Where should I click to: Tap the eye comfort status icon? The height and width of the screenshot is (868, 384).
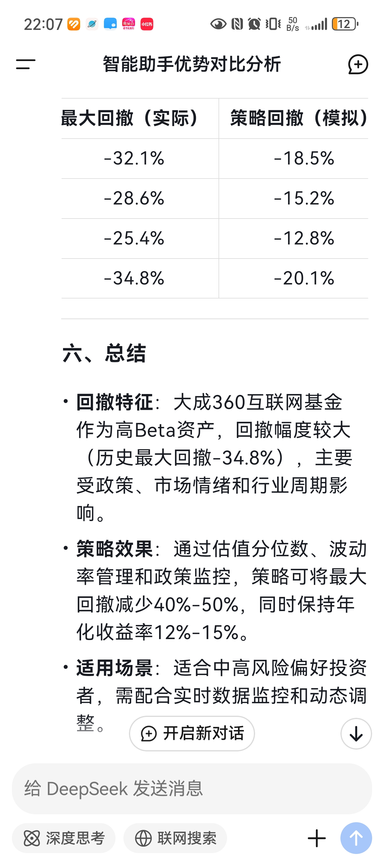(218, 24)
